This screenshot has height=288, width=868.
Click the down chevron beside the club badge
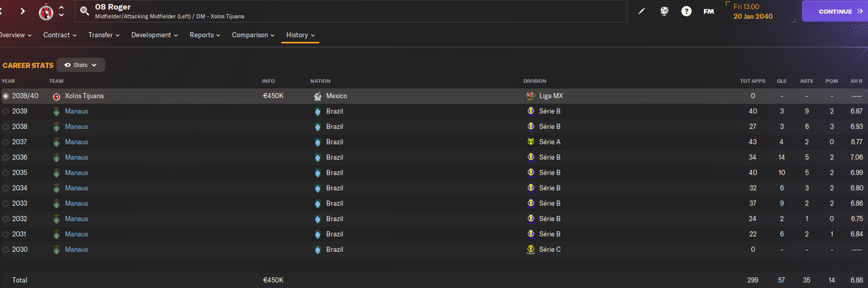click(62, 15)
